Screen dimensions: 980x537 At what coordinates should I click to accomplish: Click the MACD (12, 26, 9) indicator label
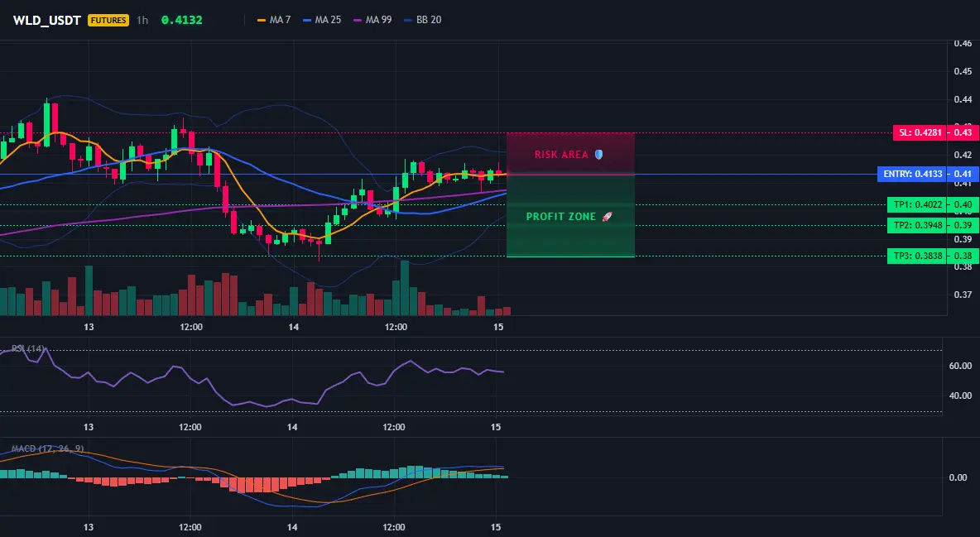[47, 448]
